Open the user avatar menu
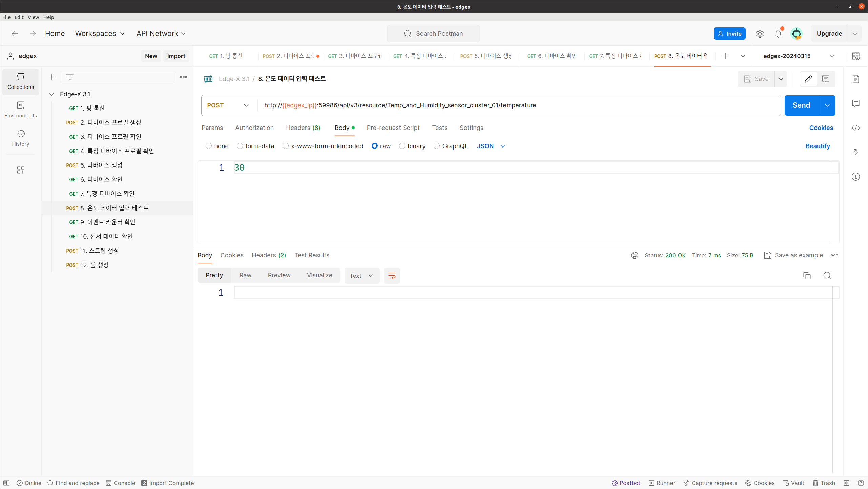Viewport: 868px width, 489px height. 797,34
